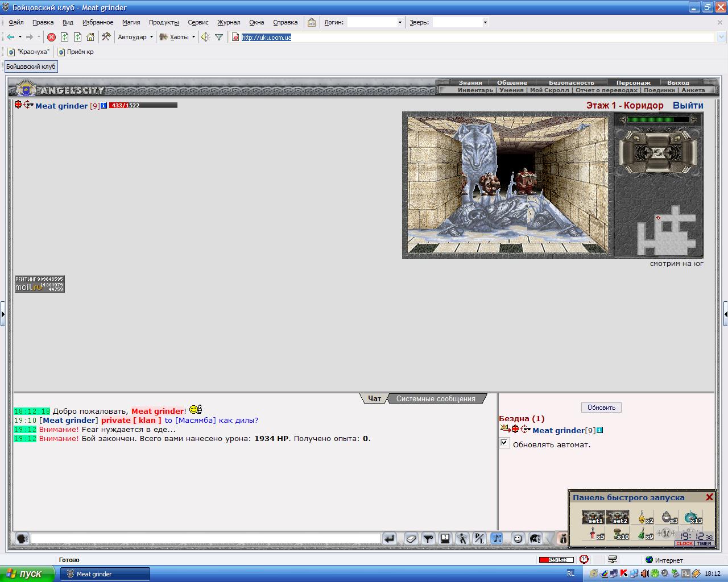
Task: Expand the forward button history dropdown arrow
Action: [39, 37]
